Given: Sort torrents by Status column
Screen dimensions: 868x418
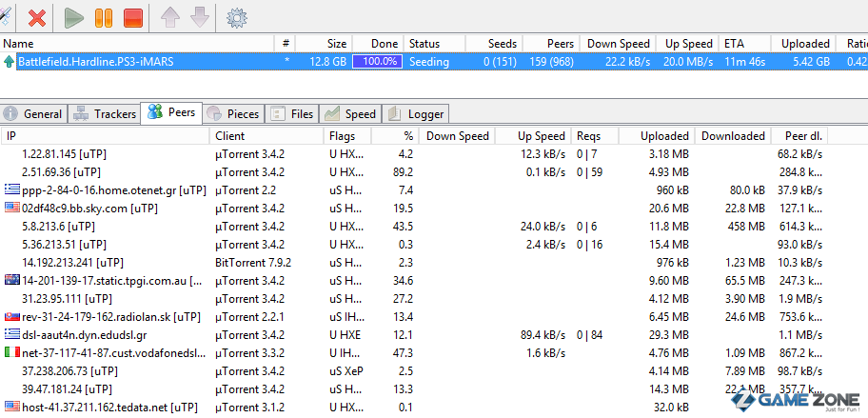Looking at the screenshot, I should tap(435, 44).
